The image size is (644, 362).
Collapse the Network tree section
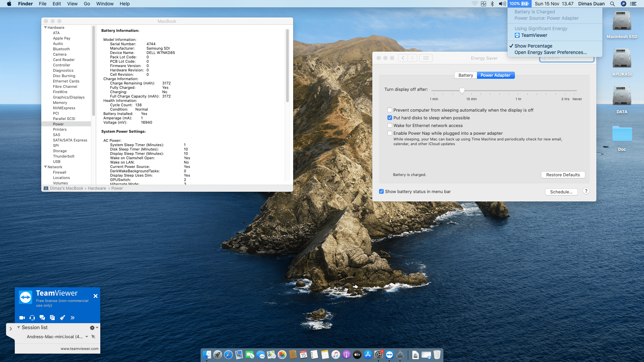[x=46, y=167]
